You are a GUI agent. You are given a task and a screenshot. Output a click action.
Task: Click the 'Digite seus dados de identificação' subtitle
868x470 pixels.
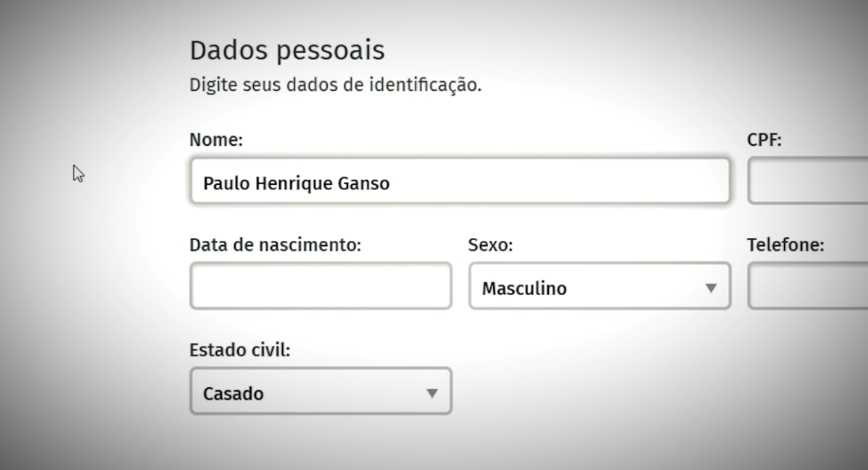click(336, 85)
